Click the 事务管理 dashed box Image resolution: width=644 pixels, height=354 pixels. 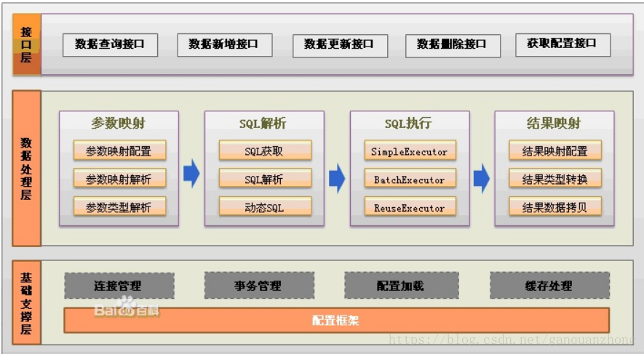(x=259, y=286)
